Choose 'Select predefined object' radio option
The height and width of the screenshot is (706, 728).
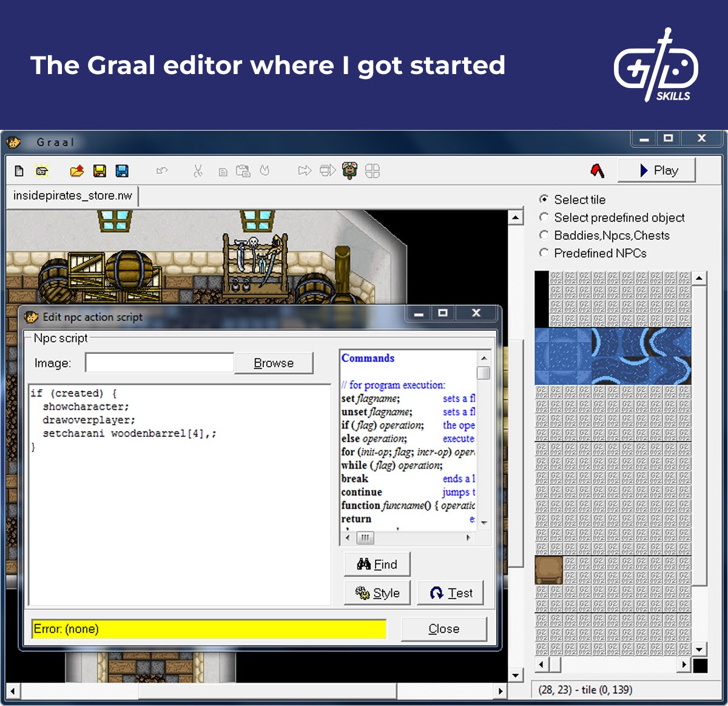544,217
